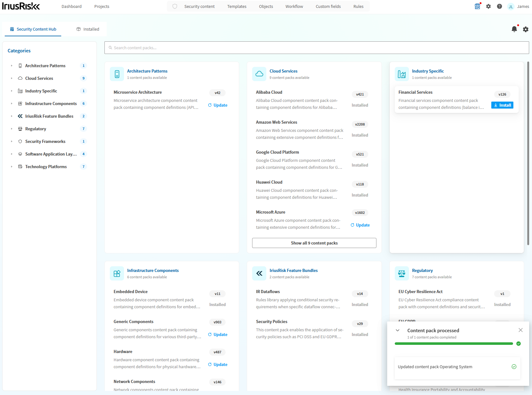The width and height of the screenshot is (532, 395).
Task: Update the Generic Components pack
Action: (x=218, y=334)
